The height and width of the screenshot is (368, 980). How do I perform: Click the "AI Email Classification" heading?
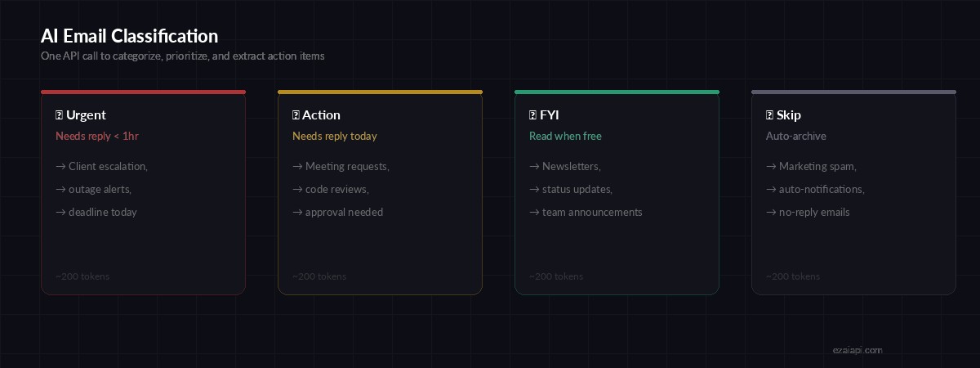tap(129, 36)
